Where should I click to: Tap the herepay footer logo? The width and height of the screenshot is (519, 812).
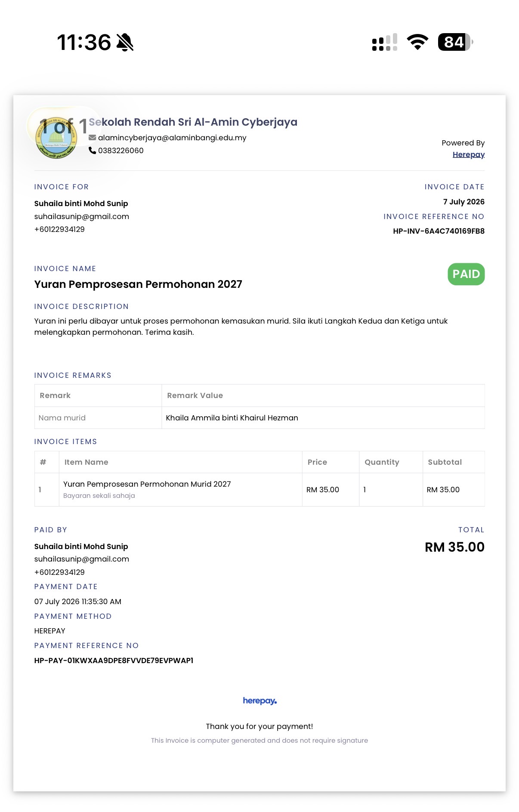point(259,701)
